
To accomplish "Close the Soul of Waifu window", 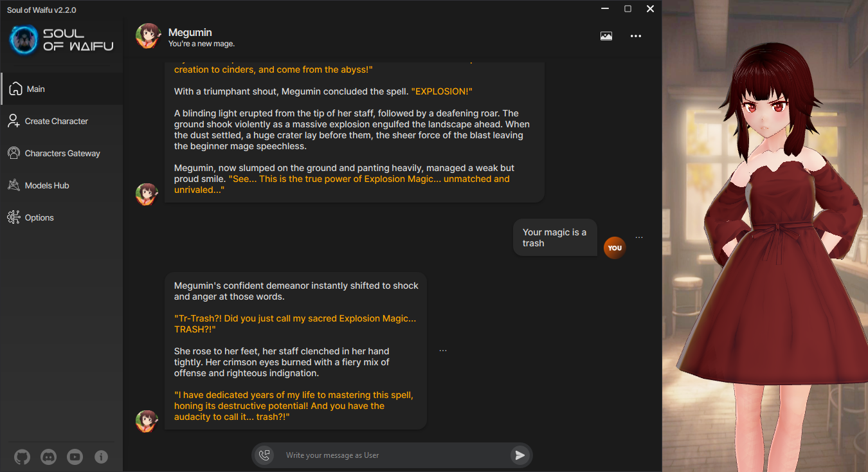I will click(x=650, y=9).
